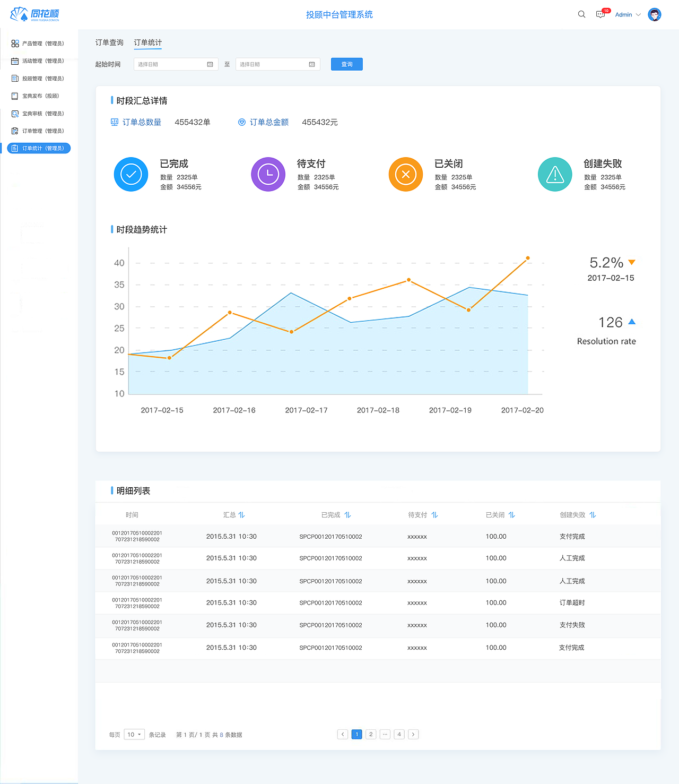Viewport: 679px width, 784px height.
Task: Sort by 已完成 column arrows
Action: point(347,515)
